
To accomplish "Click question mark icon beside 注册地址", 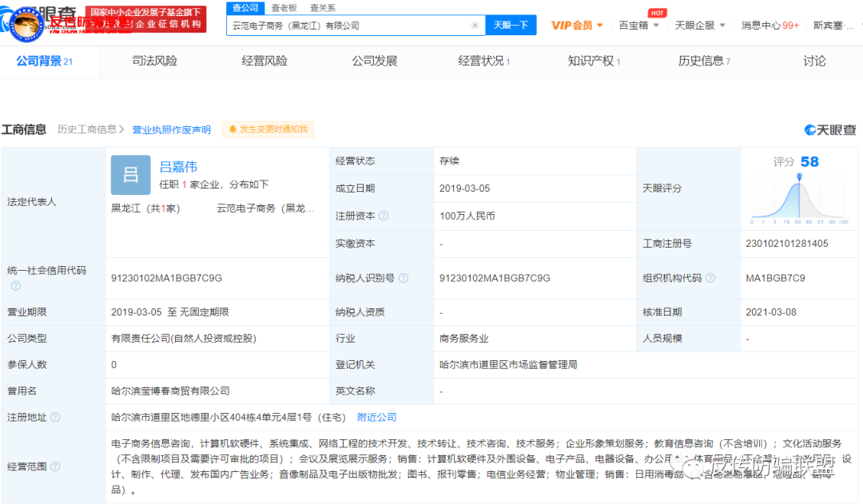I will pos(55,417).
